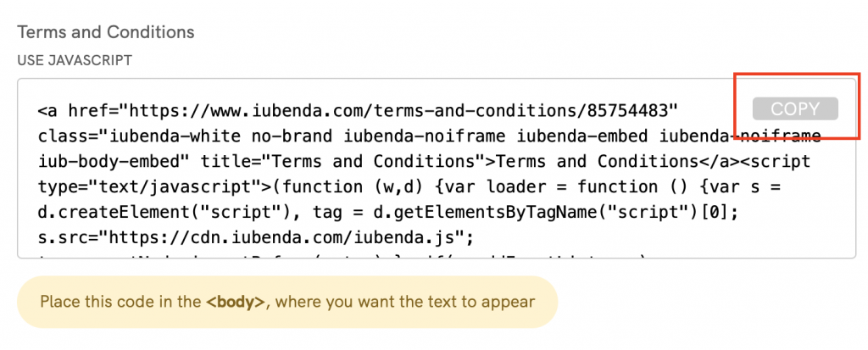Click the Terms and Conditions section heading
868x350 pixels.
pyautogui.click(x=106, y=32)
